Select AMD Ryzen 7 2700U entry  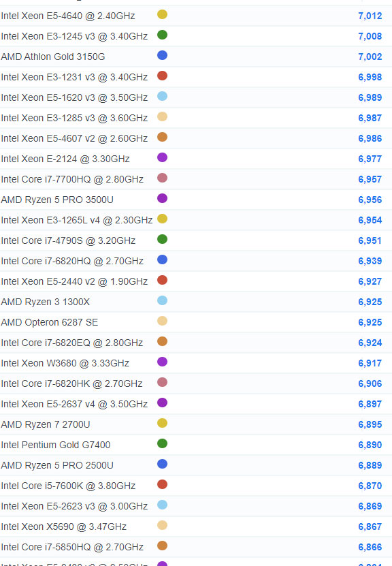(46, 424)
